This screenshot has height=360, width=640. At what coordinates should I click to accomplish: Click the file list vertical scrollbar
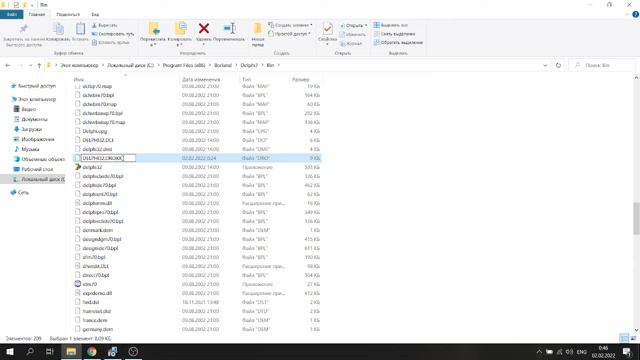click(636, 218)
